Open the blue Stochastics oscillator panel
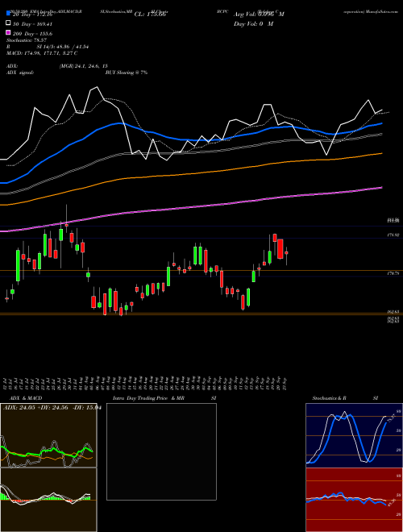403x532 pixels. coord(354,435)
